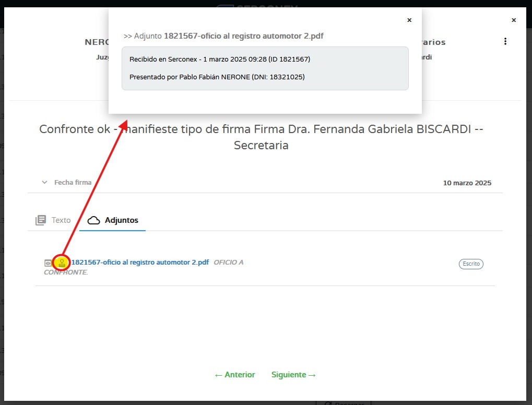Click the Recibido en Serconex info box

[x=265, y=68]
